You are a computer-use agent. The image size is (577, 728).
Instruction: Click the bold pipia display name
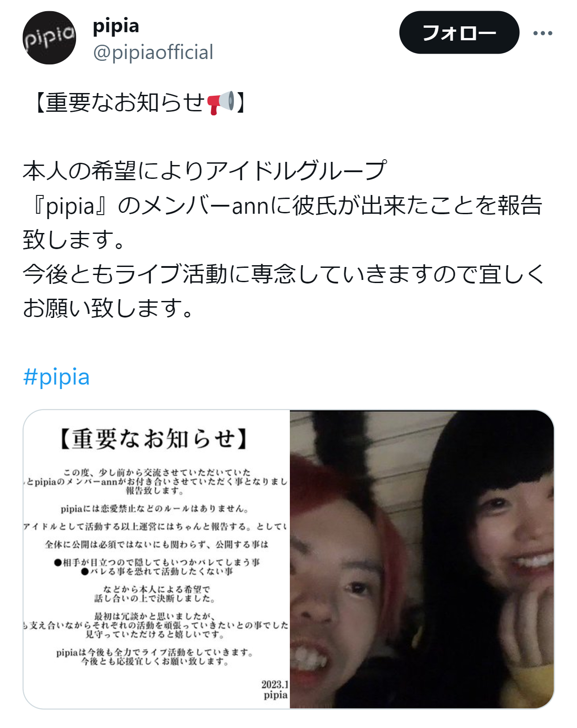tap(116, 26)
